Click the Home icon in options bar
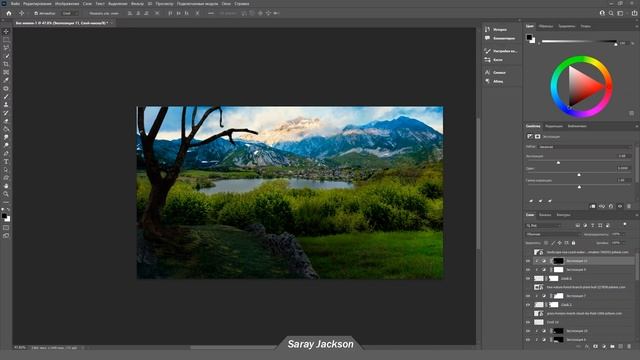The height and width of the screenshot is (360, 640). pyautogui.click(x=9, y=13)
